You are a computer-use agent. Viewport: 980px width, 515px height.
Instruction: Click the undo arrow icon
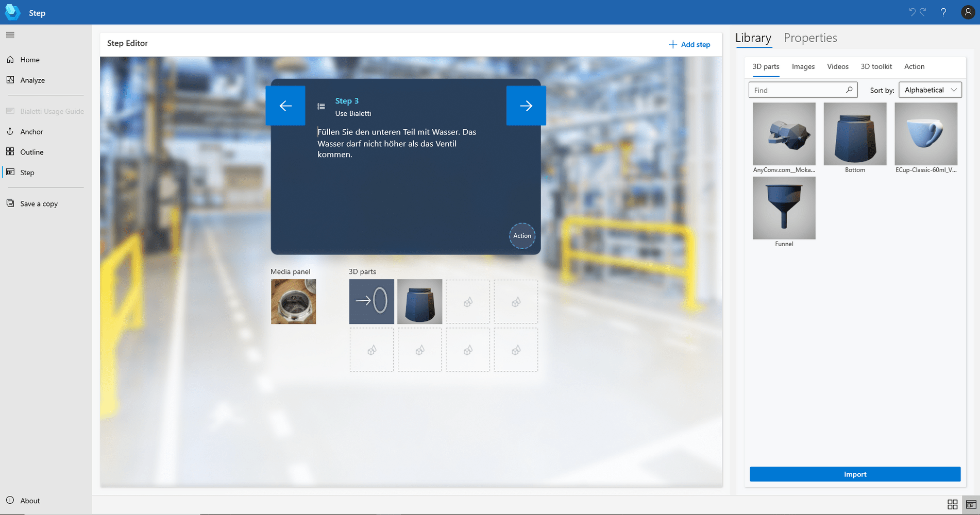(912, 12)
